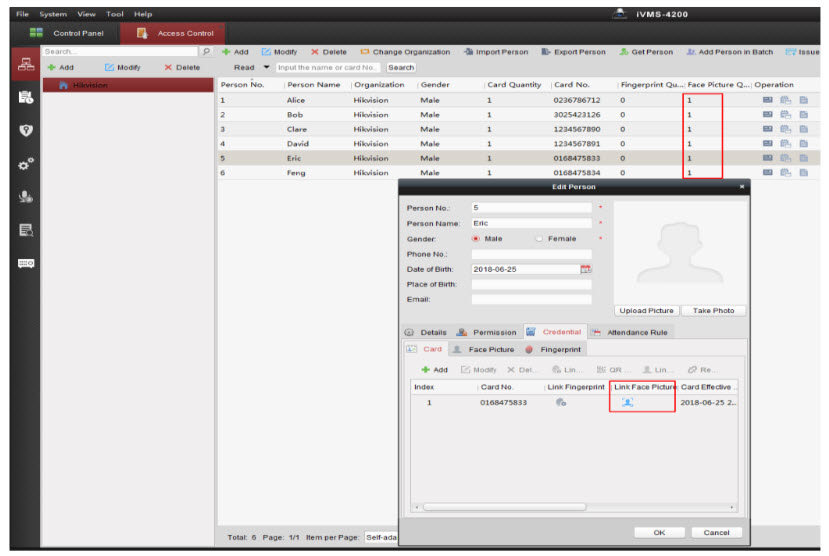Open the Control Panel grid icon
This screenshot has width=829, height=556.
(x=36, y=33)
